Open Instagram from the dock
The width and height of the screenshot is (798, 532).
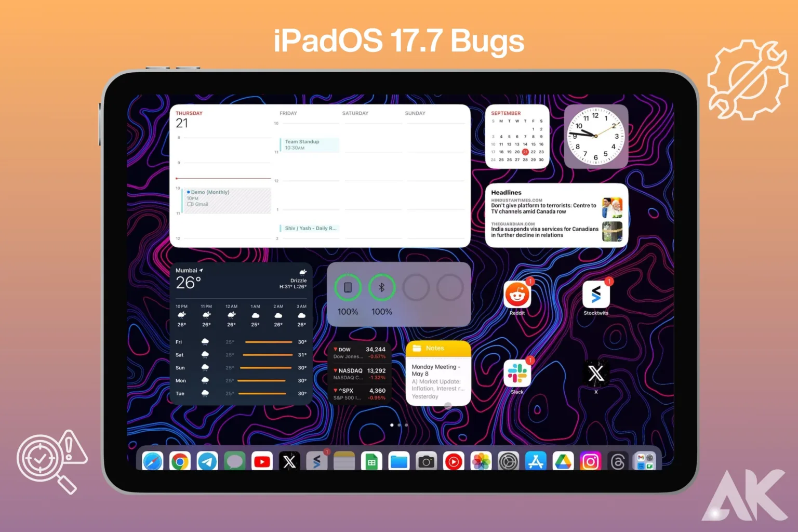tap(590, 461)
